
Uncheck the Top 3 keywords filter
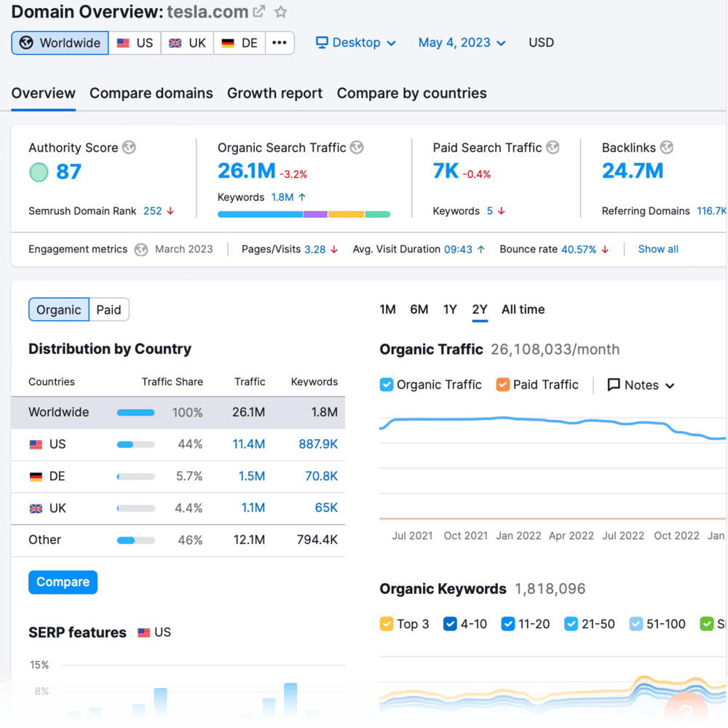(x=385, y=623)
